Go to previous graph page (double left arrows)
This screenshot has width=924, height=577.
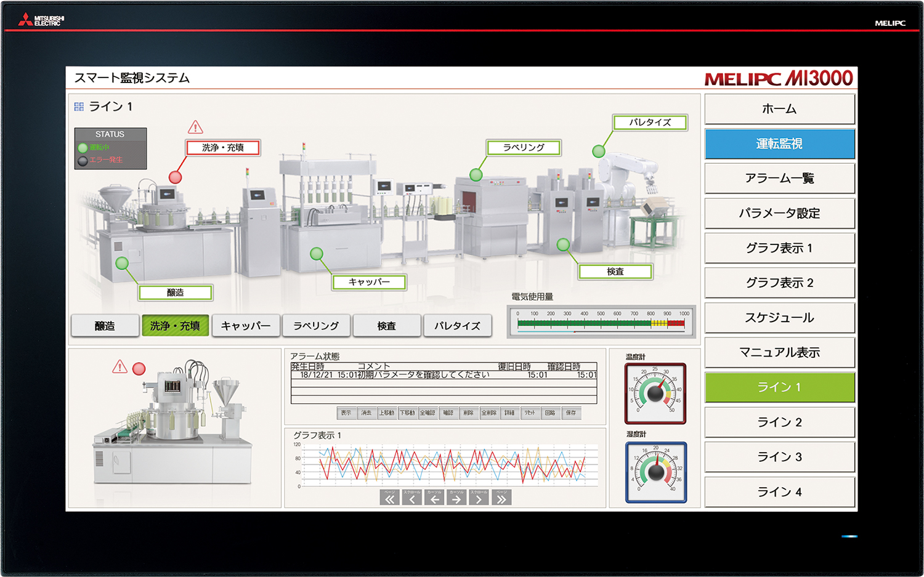tap(390, 498)
